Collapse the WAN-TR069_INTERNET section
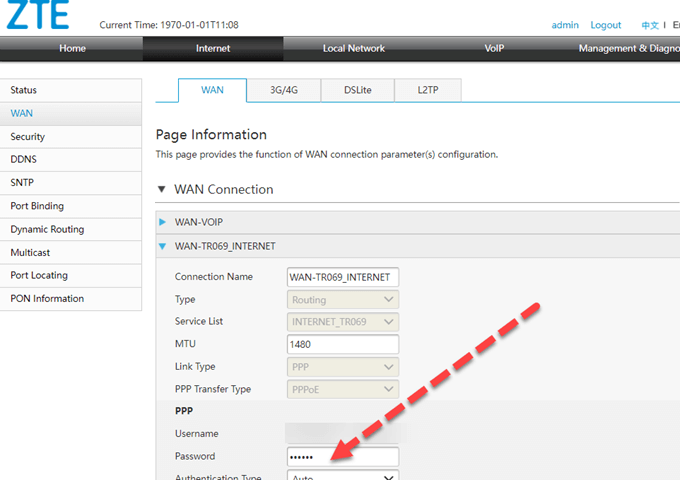680x480 pixels. pos(224,245)
